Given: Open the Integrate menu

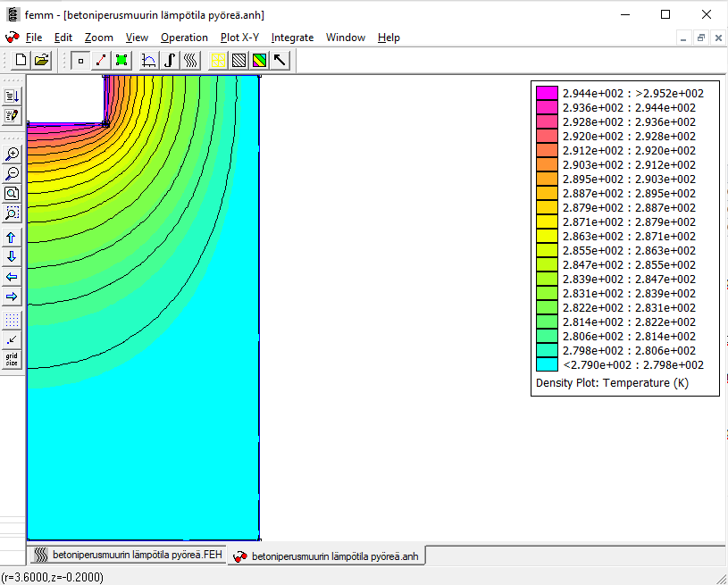Looking at the screenshot, I should click(292, 38).
